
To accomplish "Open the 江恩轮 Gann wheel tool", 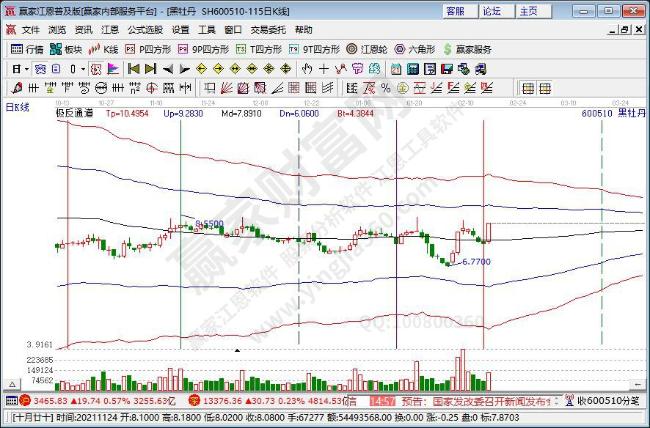I will point(367,49).
